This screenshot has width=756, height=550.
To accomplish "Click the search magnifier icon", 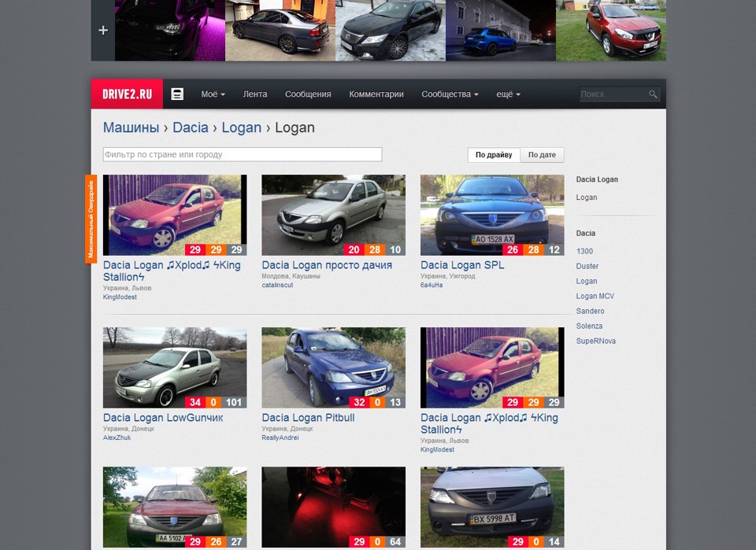I will click(x=653, y=94).
